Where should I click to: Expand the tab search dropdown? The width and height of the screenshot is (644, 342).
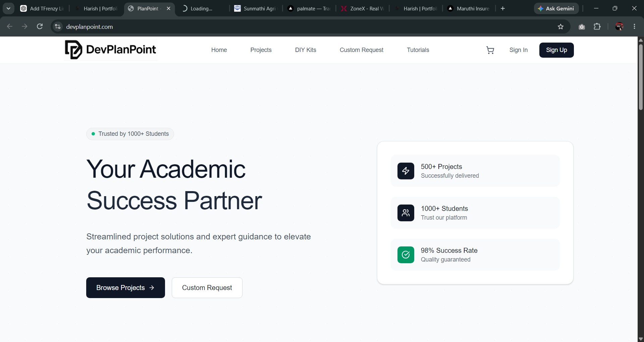[8, 8]
